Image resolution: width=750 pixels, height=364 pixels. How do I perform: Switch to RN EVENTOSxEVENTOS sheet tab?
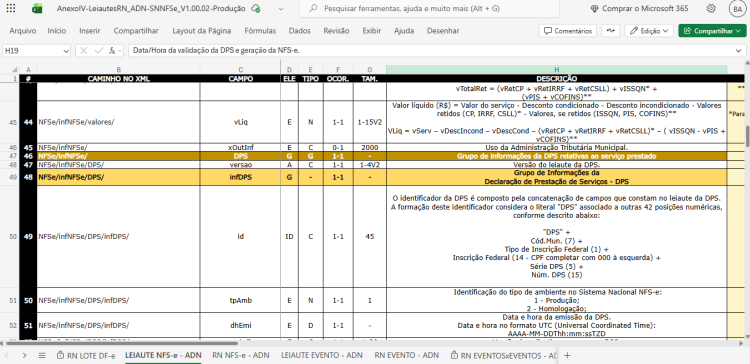pyautogui.click(x=503, y=356)
